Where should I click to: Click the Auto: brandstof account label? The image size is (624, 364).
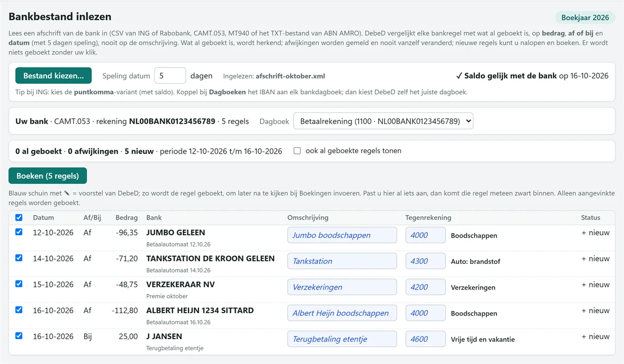click(x=476, y=261)
